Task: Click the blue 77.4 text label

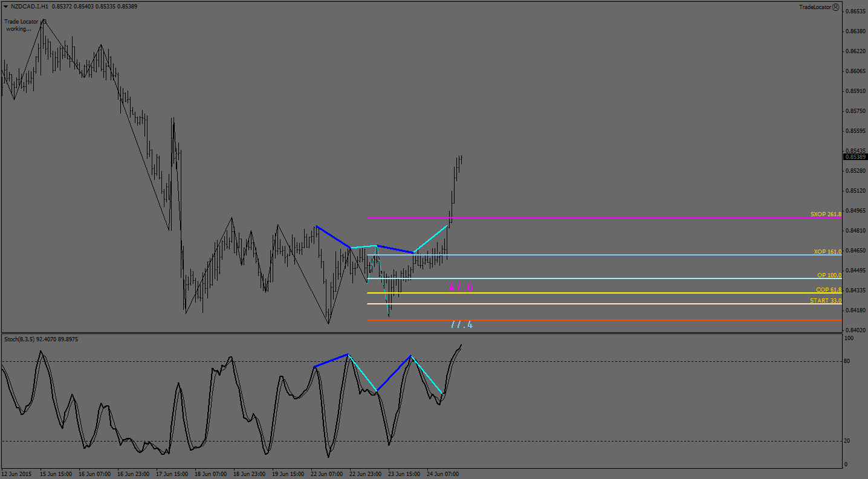Action: 461,325
